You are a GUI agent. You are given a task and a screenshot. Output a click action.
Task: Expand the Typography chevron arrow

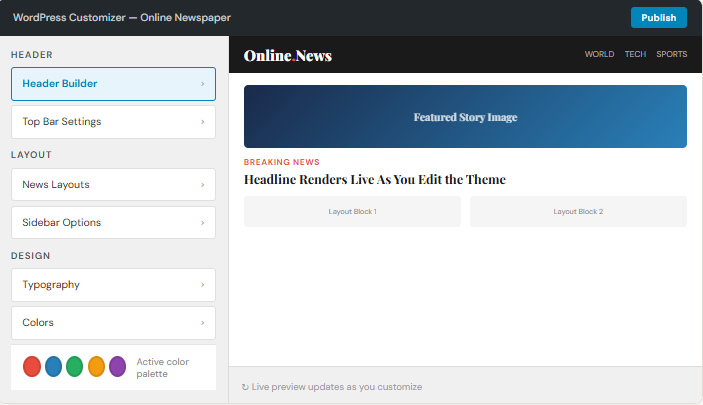pos(203,285)
